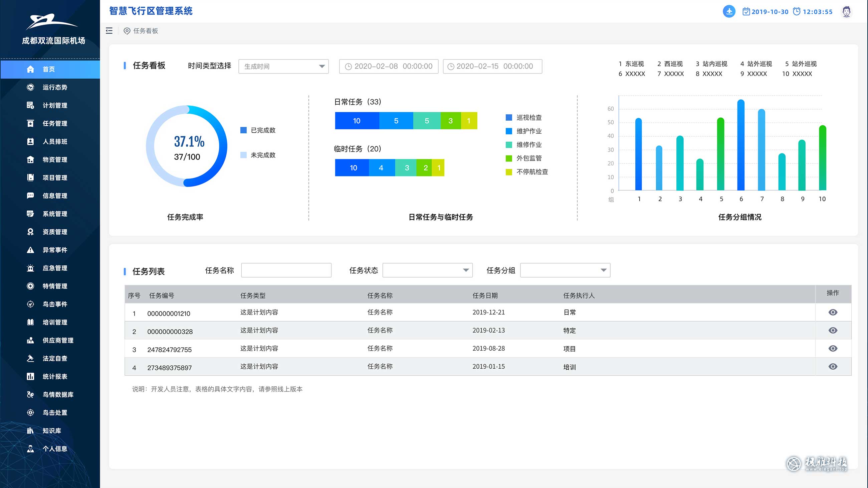The image size is (868, 488).
Task: Click the 任务名称 search input field
Action: (286, 270)
